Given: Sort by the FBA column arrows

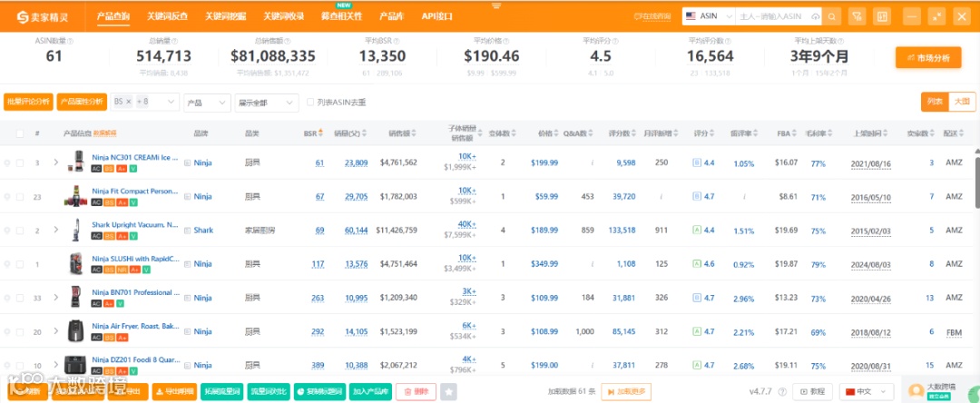Looking at the screenshot, I should [x=795, y=133].
